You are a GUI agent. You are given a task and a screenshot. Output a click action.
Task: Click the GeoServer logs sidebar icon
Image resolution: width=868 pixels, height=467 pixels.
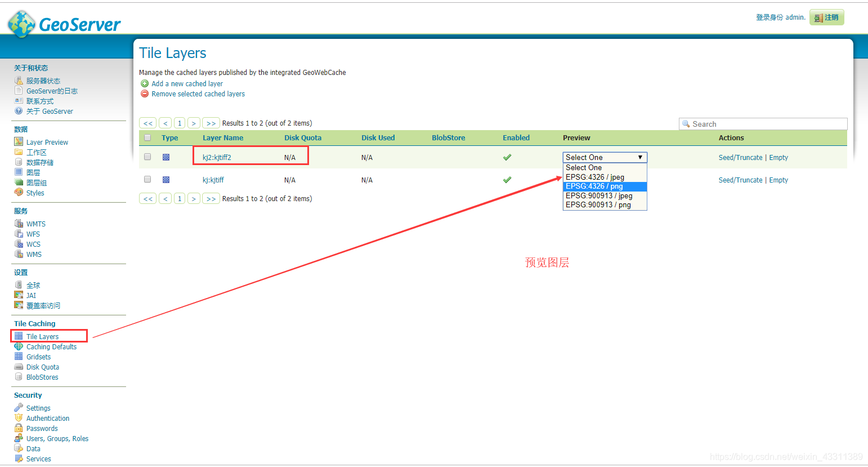coord(19,91)
